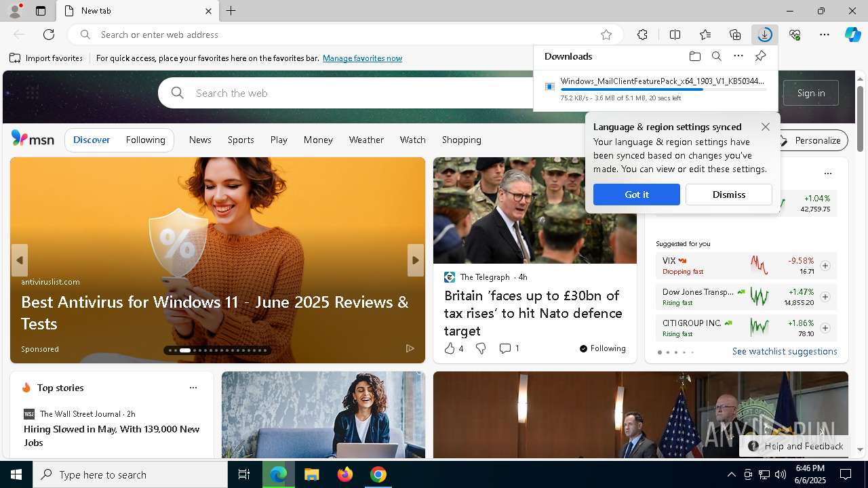The width and height of the screenshot is (868, 488).
Task: Open a new tab with plus button
Action: point(231,11)
